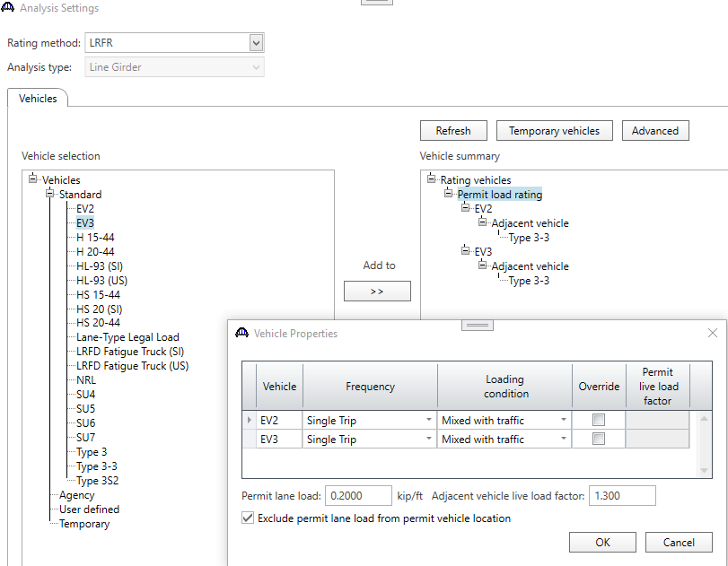The height and width of the screenshot is (566, 728).
Task: Select EV3 in Vehicle selection tree
Action: click(x=85, y=223)
